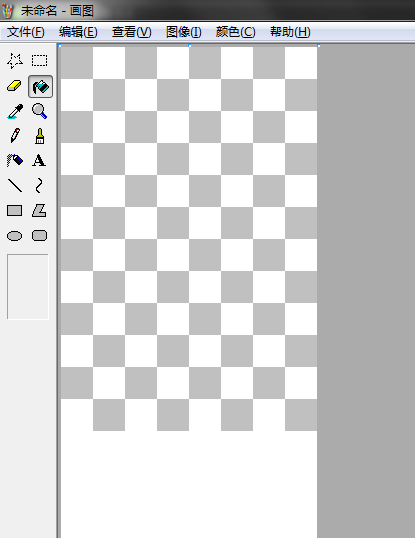The image size is (415, 538).
Task: Choose the Rounded Rectangle tool
Action: (39, 236)
